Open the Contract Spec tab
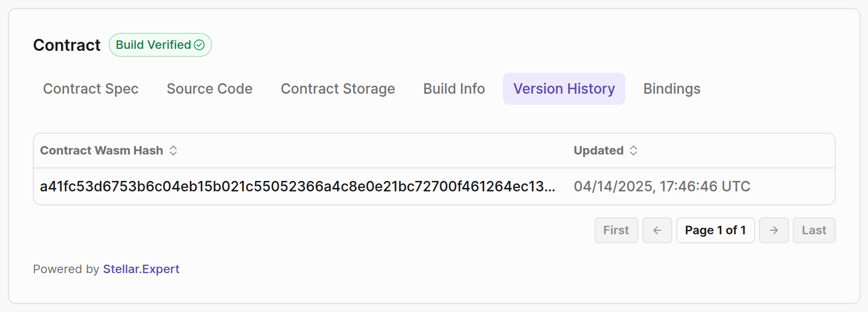 coord(91,89)
